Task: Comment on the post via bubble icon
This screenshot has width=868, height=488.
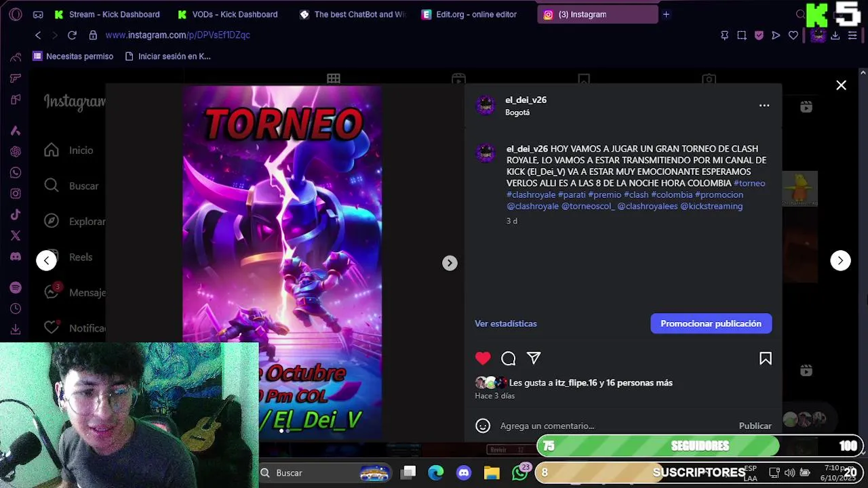Action: click(x=509, y=359)
